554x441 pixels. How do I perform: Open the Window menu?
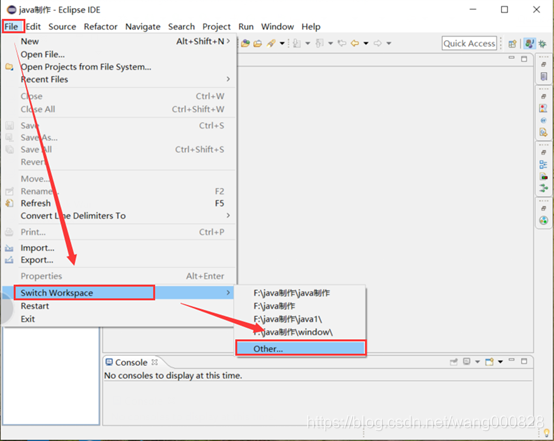tap(277, 27)
